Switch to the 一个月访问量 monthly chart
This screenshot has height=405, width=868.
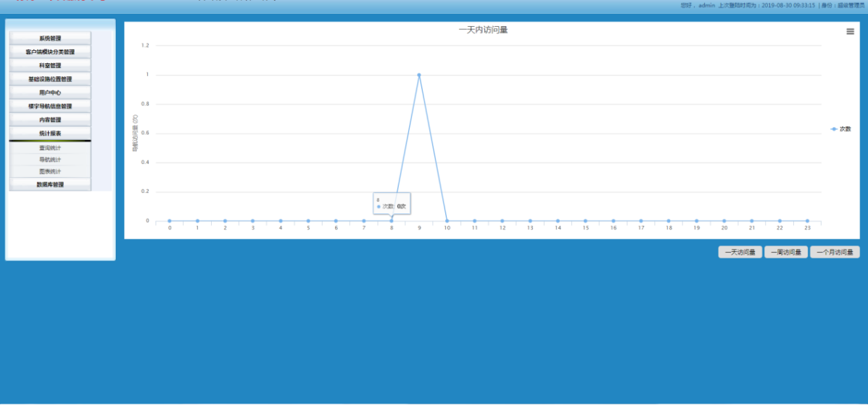(x=834, y=253)
